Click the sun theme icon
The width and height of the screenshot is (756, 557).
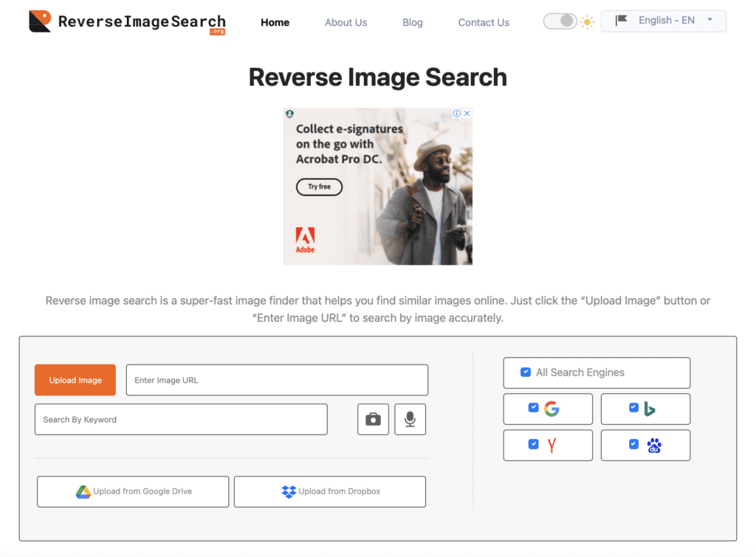[587, 21]
